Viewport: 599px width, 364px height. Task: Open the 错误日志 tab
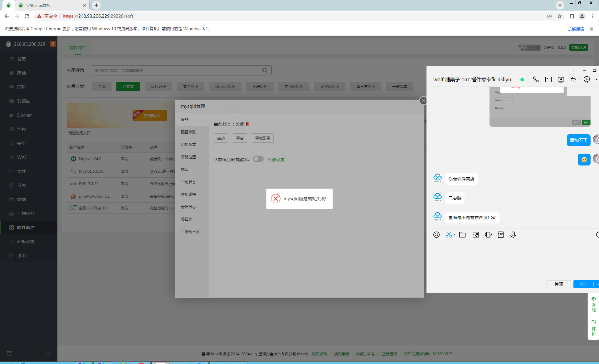[x=188, y=207]
